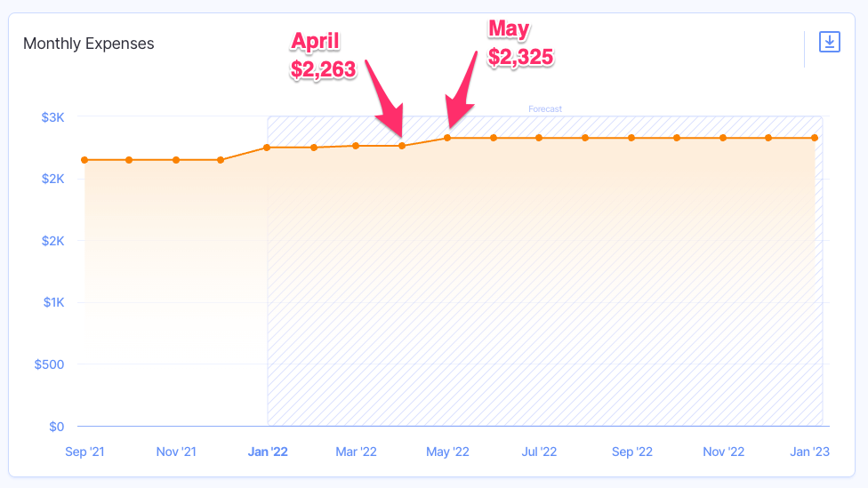Click the Jan '23 x-axis label
Viewport: 868px width, 488px height.
pyautogui.click(x=809, y=452)
